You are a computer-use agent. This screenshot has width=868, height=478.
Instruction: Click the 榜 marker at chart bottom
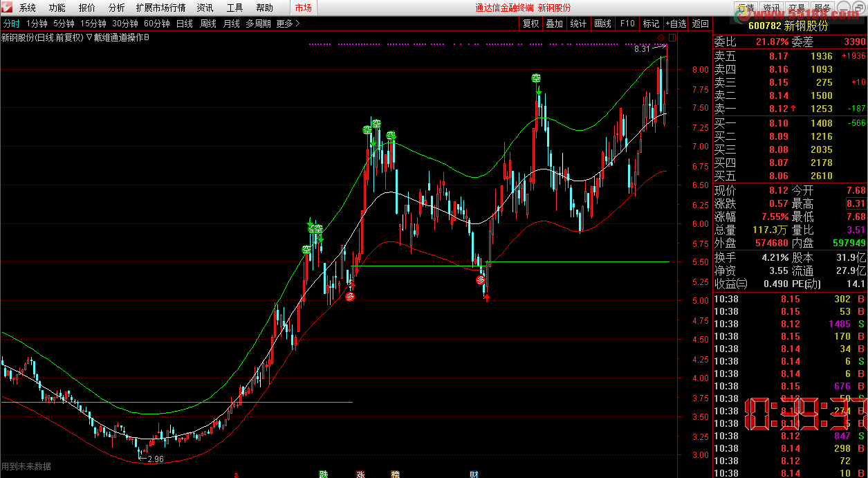click(396, 475)
